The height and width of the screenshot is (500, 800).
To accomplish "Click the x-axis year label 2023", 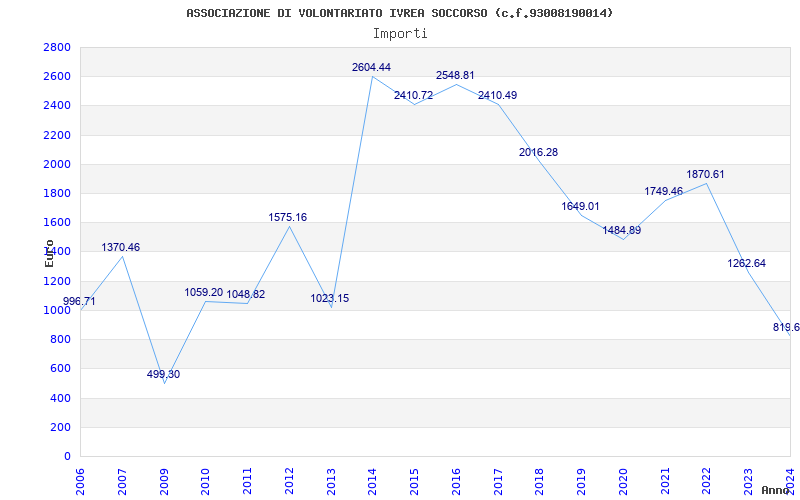I will [748, 481].
